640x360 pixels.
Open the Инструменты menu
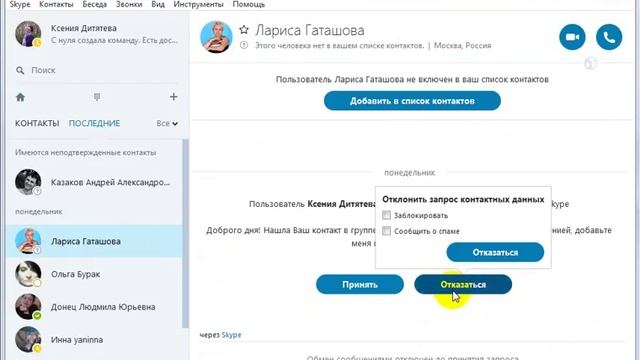(198, 4)
